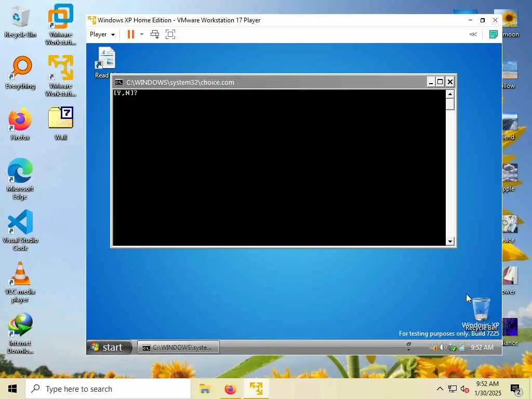Minimize the choice.com console window
Screen dimensions: 532x399
click(431, 82)
